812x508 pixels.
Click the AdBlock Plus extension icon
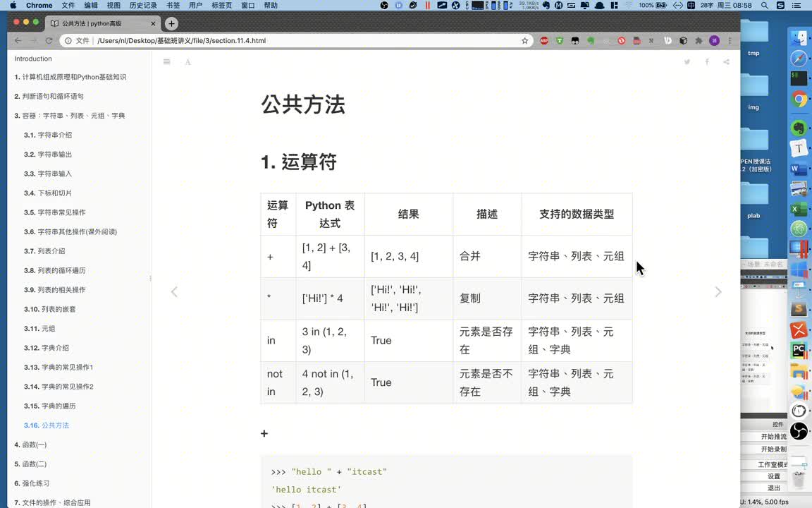pyautogui.click(x=544, y=40)
